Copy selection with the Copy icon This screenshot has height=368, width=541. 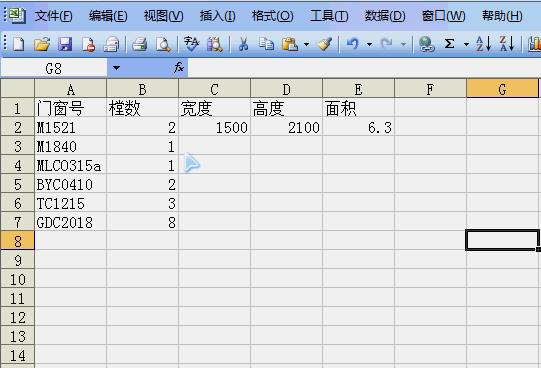pos(266,44)
